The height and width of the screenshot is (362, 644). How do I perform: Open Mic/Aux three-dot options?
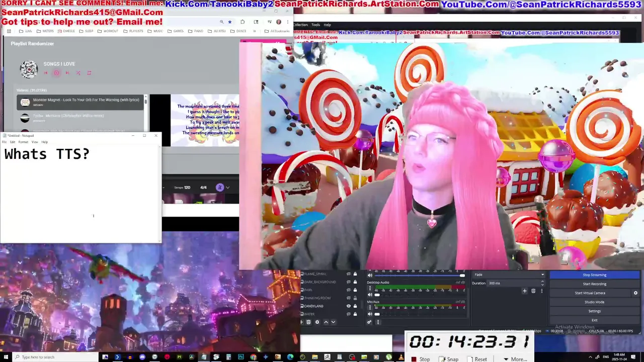click(x=370, y=308)
